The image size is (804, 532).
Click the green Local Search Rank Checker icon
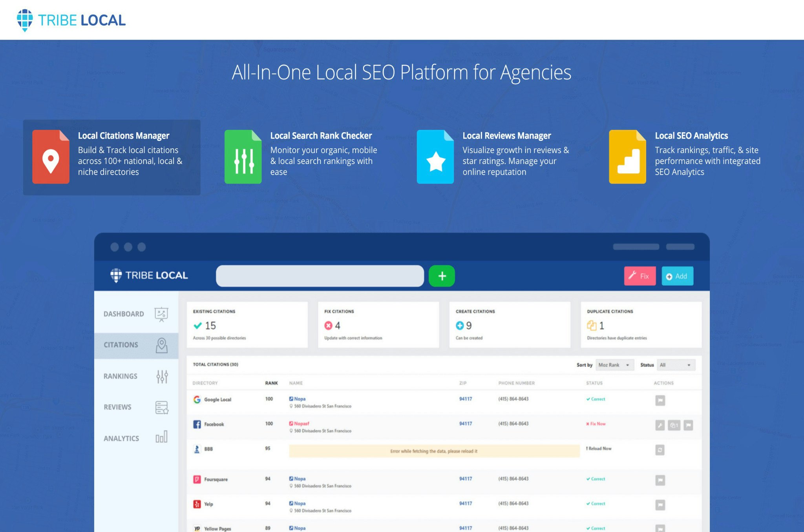click(243, 157)
